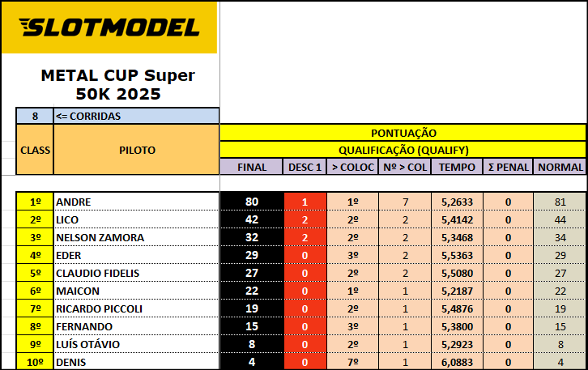
Task: Select the NORMAL column header
Action: pos(560,167)
